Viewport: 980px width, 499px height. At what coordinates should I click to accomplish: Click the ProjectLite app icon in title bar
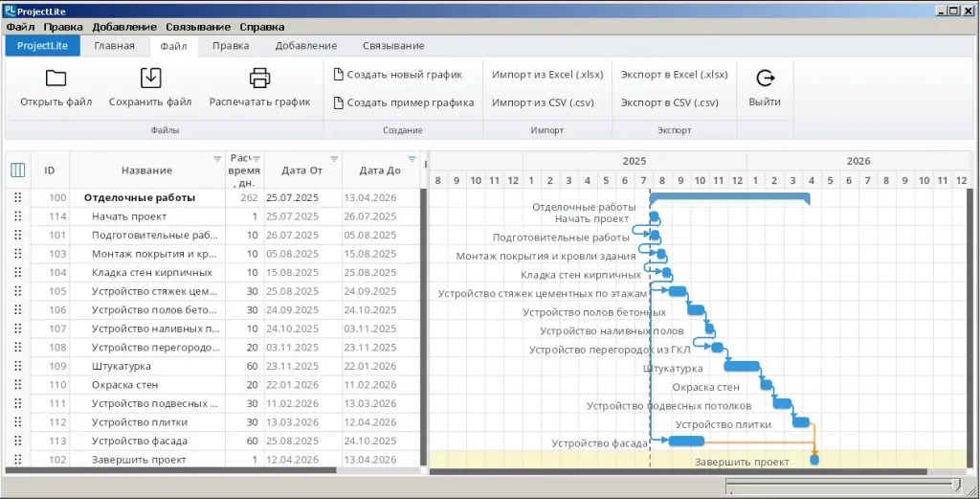[10, 11]
